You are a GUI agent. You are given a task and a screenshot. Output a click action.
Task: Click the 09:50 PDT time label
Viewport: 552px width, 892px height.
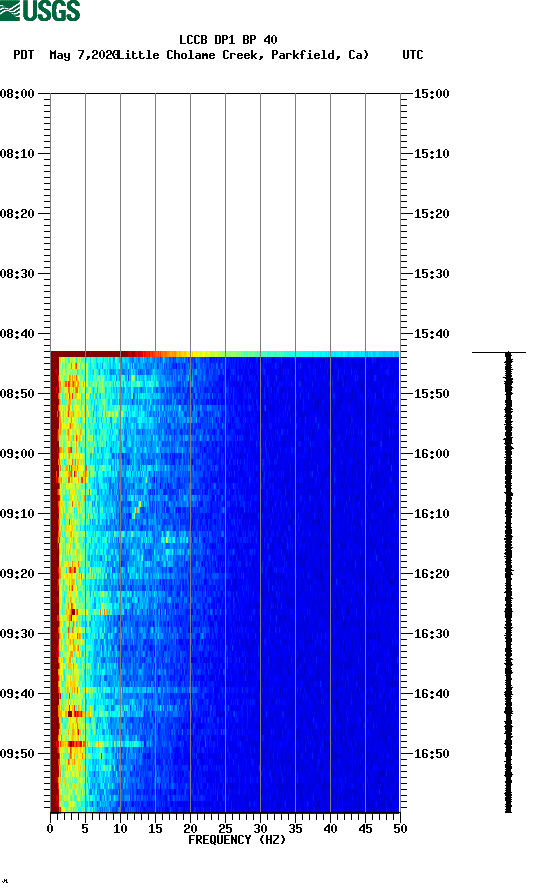[x=18, y=754]
